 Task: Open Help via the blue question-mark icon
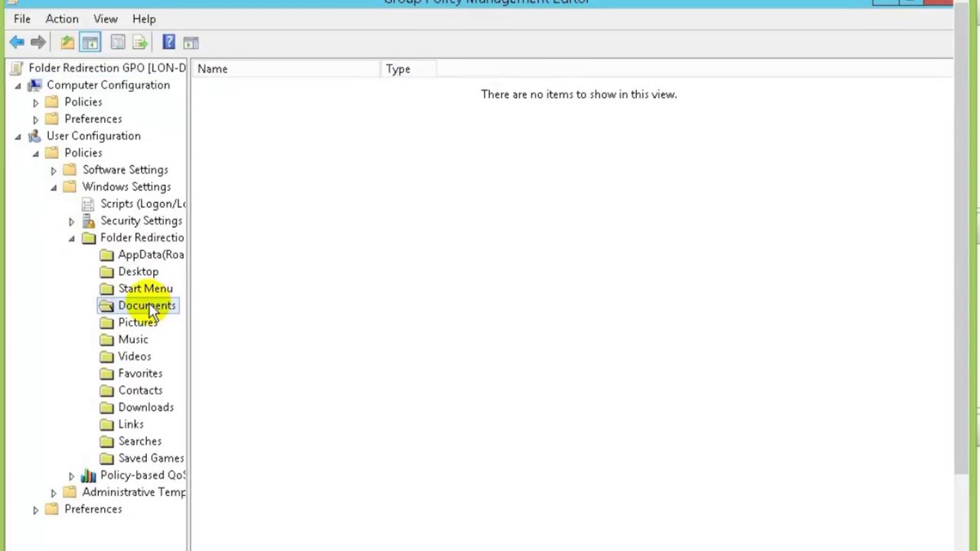tap(168, 42)
